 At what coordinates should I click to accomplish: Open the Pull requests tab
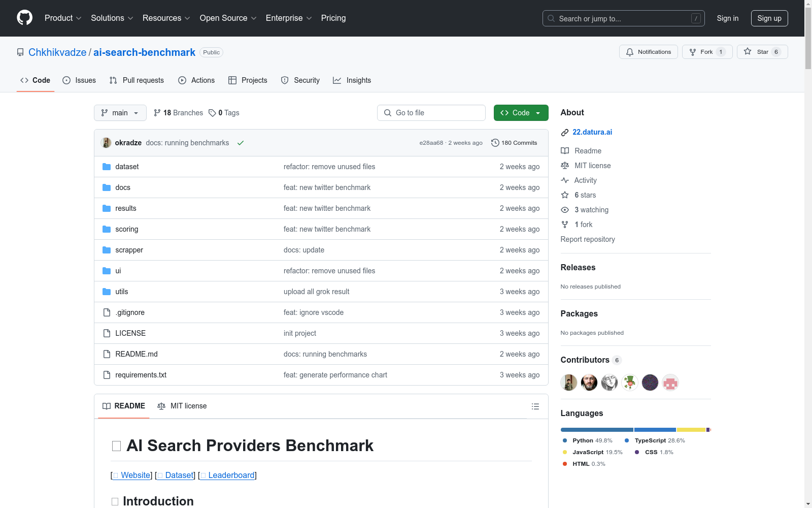pos(137,80)
